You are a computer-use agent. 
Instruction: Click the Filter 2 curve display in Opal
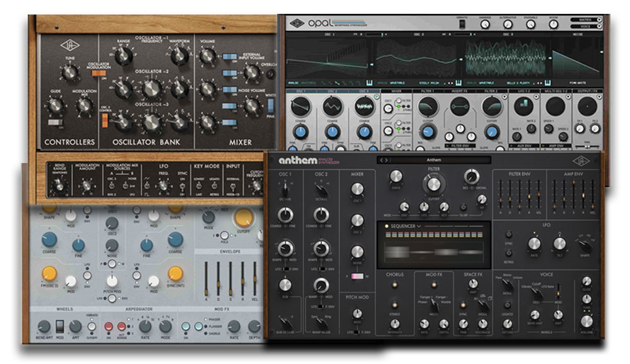492,106
